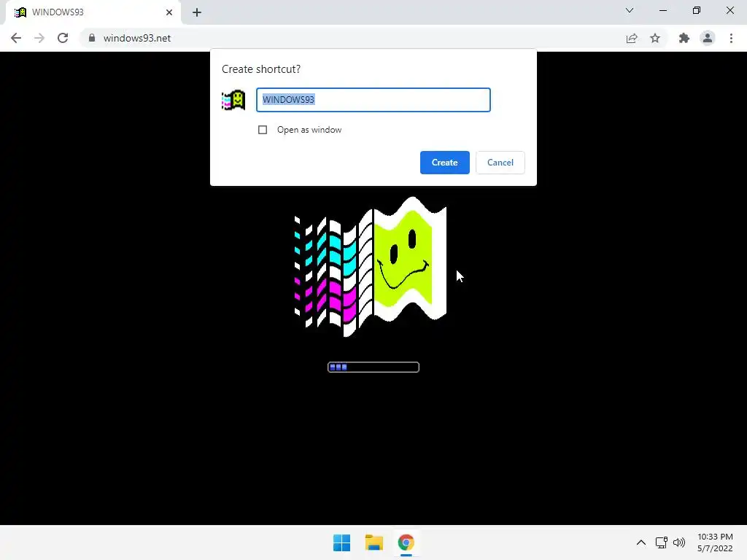View site info via the lock icon
The height and width of the screenshot is (560, 747).
(x=92, y=38)
